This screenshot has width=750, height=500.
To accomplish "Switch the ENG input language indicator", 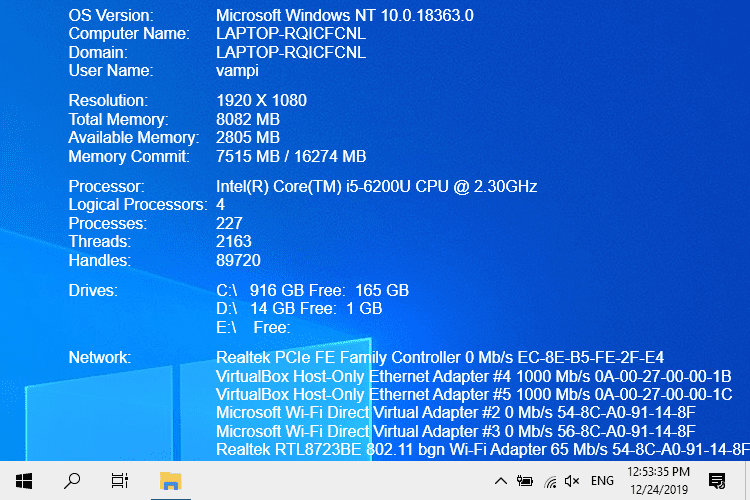I will (x=602, y=480).
